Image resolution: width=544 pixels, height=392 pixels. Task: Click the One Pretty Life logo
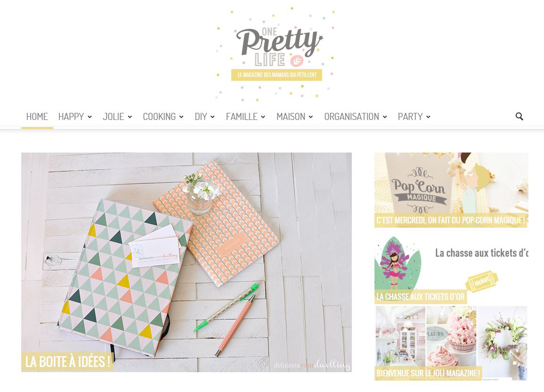click(x=276, y=54)
